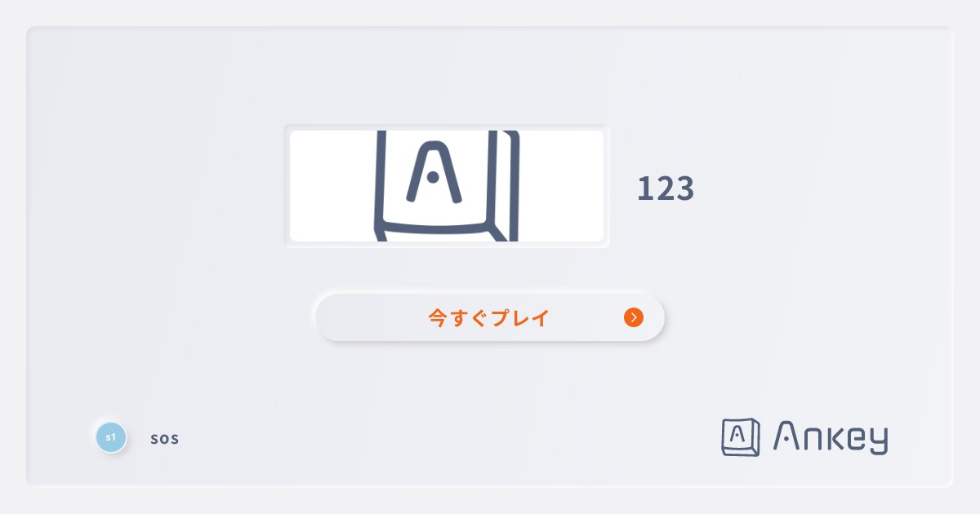980x514 pixels.
Task: Select the 123 label
Action: point(666,188)
